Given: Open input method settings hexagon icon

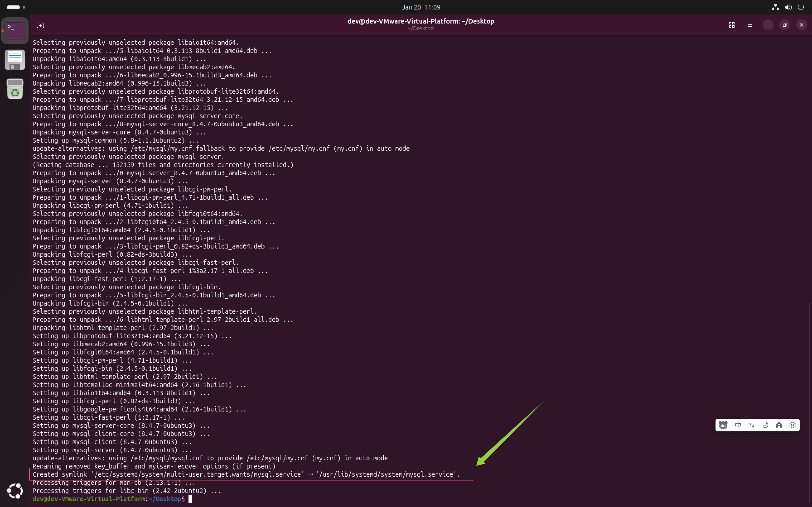Looking at the screenshot, I should [793, 425].
